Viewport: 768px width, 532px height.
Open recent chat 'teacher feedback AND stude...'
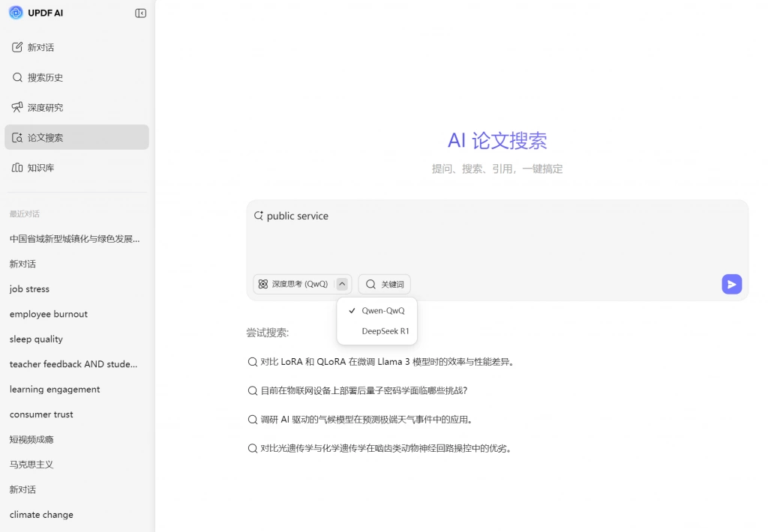[x=75, y=363]
